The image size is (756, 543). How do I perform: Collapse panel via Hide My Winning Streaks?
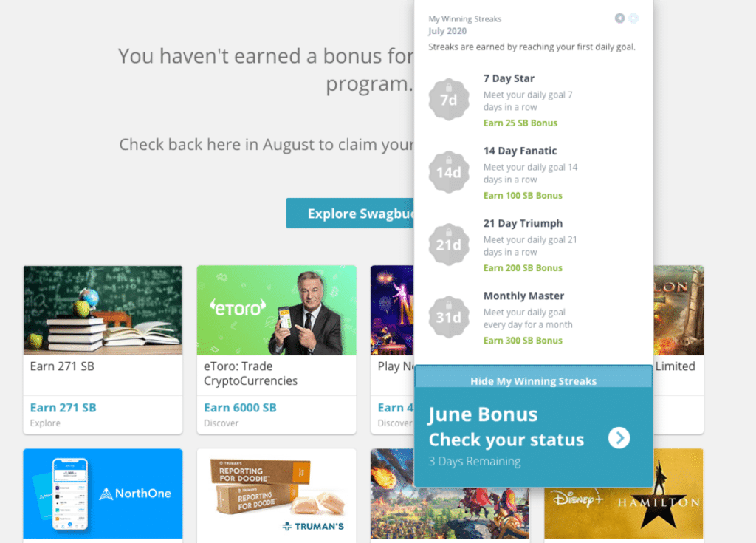click(533, 381)
